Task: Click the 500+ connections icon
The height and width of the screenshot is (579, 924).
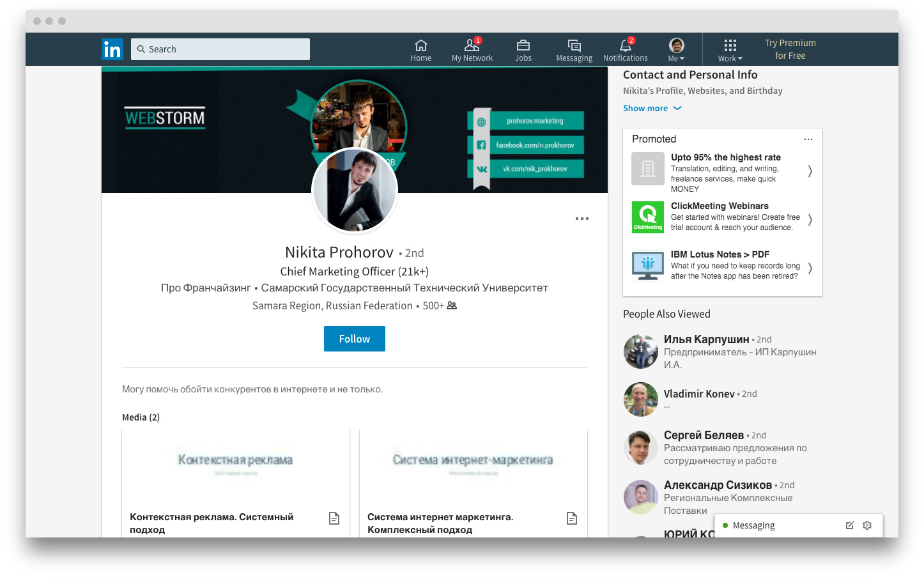Action: (452, 305)
